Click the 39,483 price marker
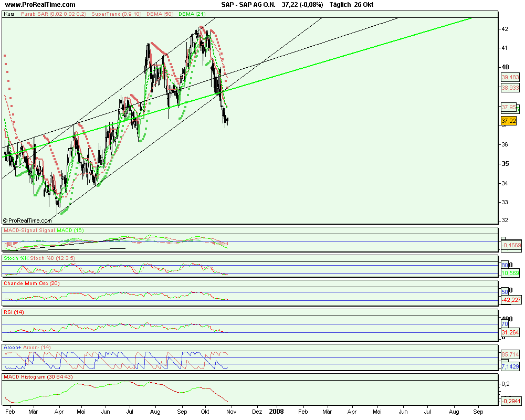 [x=510, y=77]
